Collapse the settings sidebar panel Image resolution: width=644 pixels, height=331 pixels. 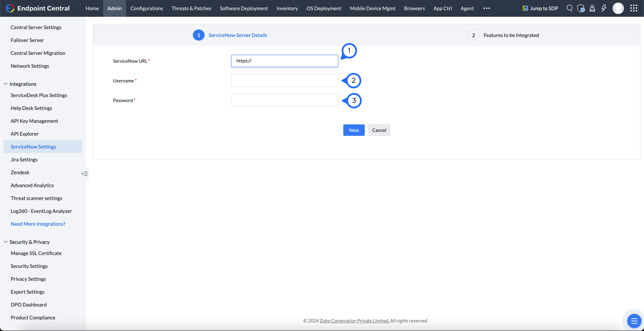click(84, 174)
